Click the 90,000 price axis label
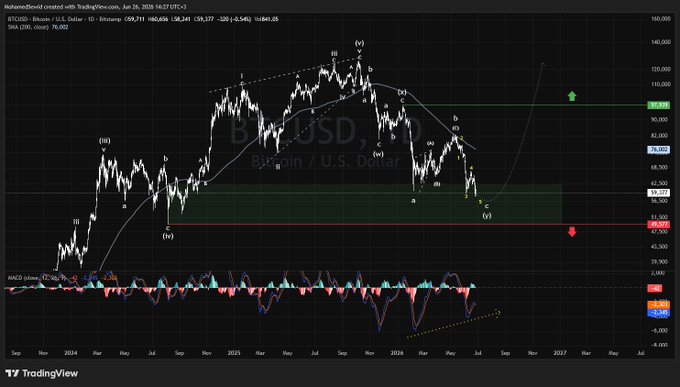 [x=659, y=119]
